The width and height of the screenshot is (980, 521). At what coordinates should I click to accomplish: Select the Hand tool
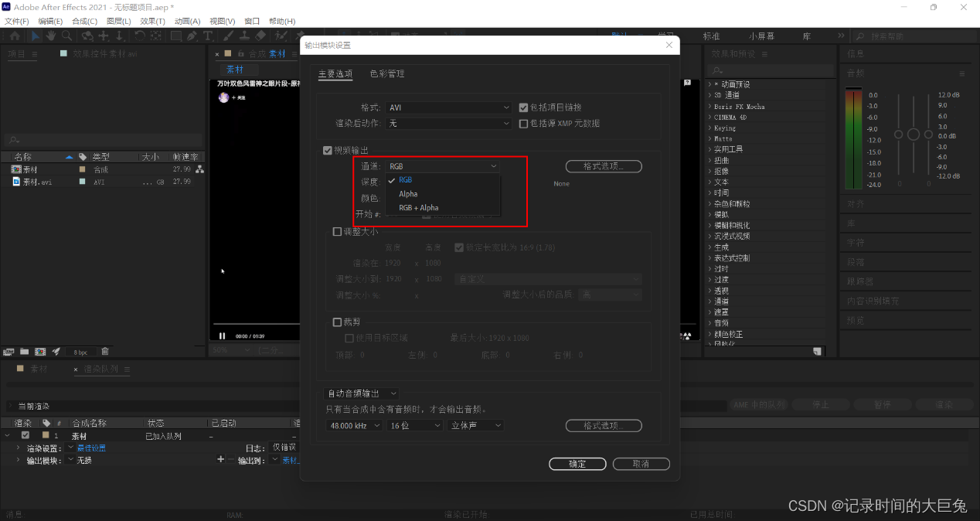(50, 36)
